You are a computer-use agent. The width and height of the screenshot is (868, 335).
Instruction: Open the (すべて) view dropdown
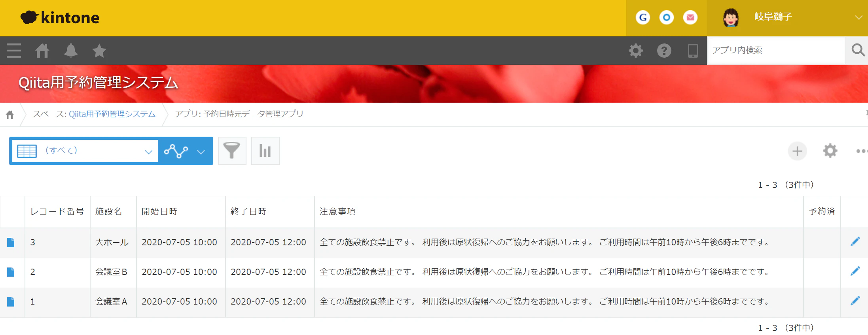coord(85,151)
